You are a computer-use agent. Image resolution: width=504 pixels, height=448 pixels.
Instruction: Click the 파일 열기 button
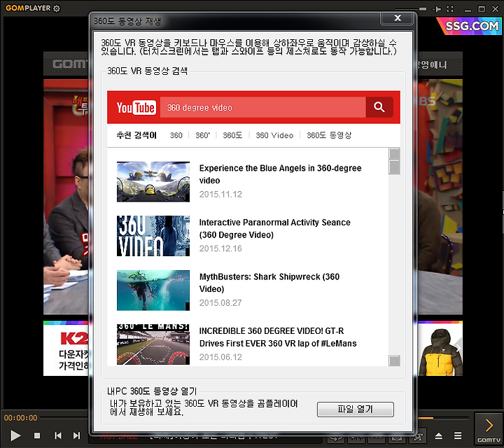(x=355, y=409)
